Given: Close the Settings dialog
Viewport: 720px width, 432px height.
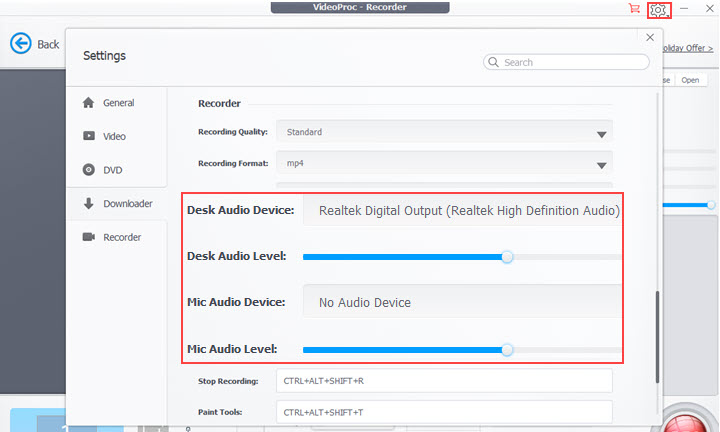Looking at the screenshot, I should coord(650,38).
